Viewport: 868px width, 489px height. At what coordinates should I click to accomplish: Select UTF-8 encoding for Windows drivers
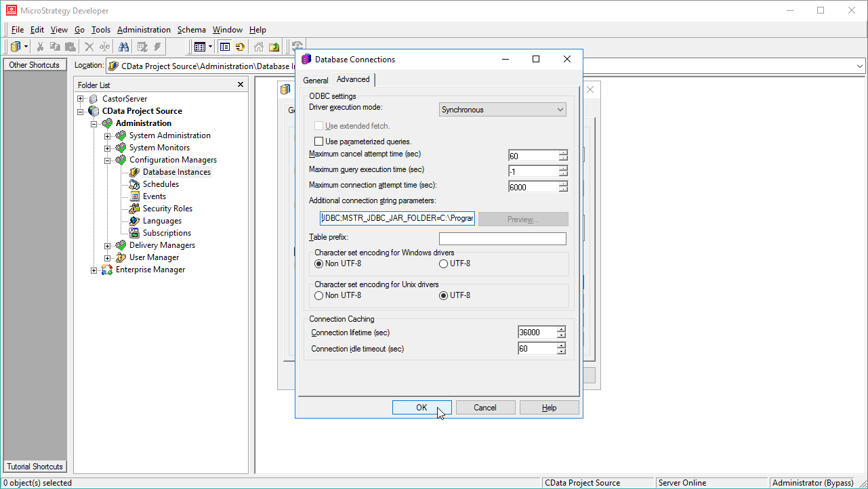click(443, 263)
